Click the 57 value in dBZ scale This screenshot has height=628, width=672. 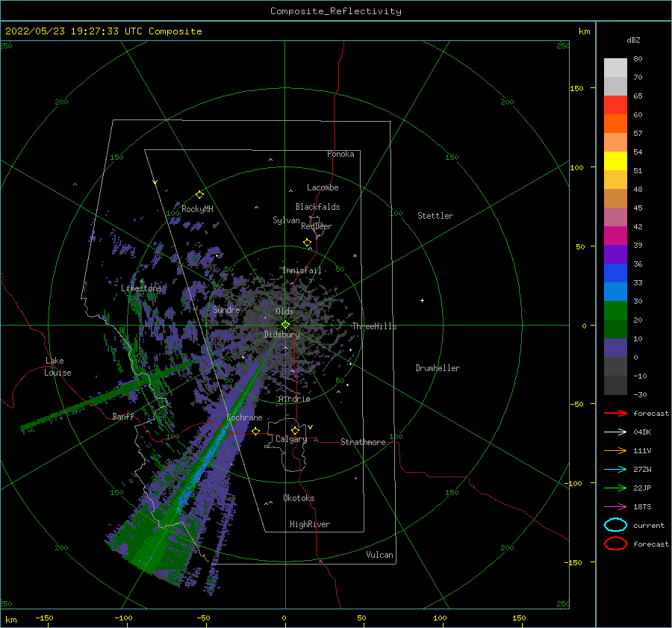tap(638, 134)
